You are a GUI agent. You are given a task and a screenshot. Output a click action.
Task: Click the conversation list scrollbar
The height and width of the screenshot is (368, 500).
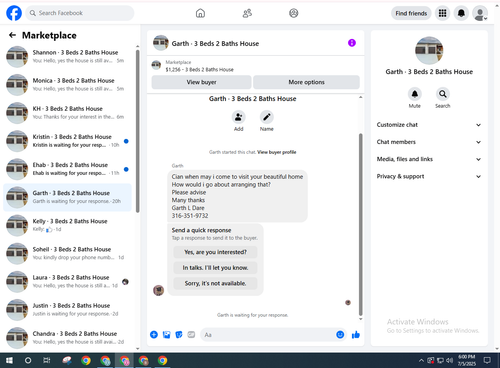(137, 131)
